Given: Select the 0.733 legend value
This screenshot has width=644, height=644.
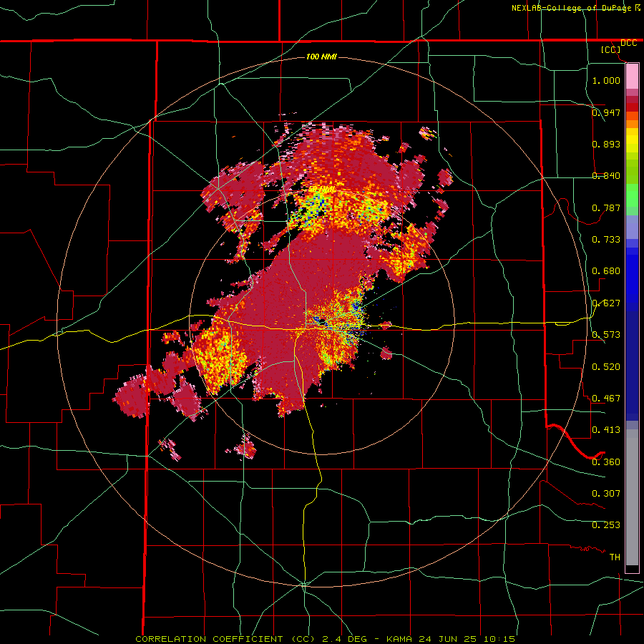Looking at the screenshot, I should point(606,240).
